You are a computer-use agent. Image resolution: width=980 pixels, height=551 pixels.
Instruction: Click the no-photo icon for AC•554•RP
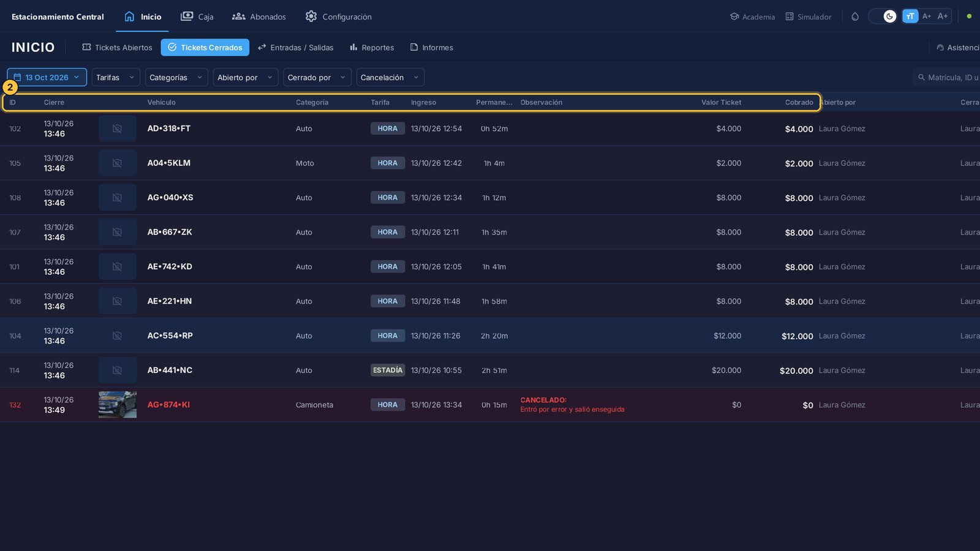click(x=117, y=335)
